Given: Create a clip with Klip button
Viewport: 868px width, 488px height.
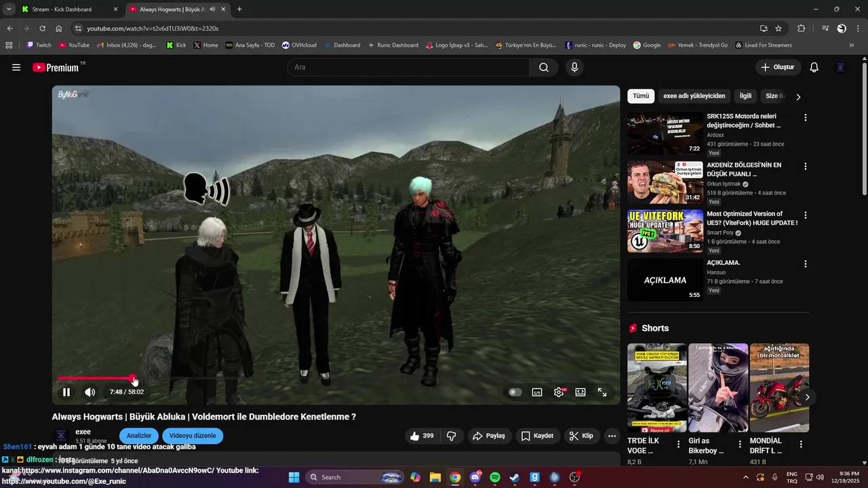Looking at the screenshot, I should pyautogui.click(x=581, y=436).
